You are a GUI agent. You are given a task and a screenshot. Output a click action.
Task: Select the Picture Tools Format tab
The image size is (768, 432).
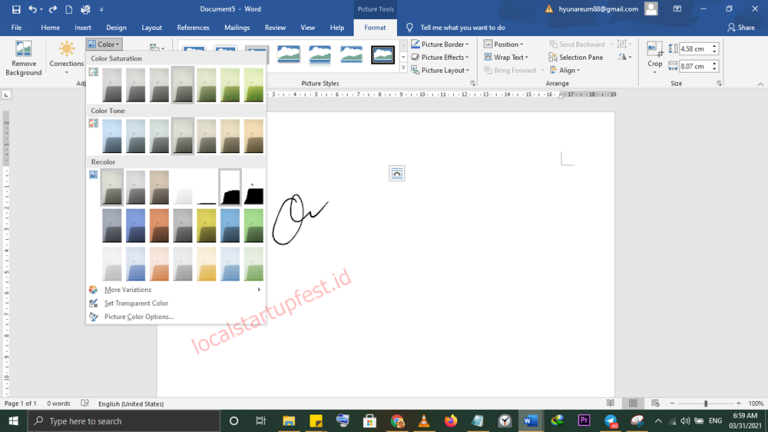coord(375,27)
